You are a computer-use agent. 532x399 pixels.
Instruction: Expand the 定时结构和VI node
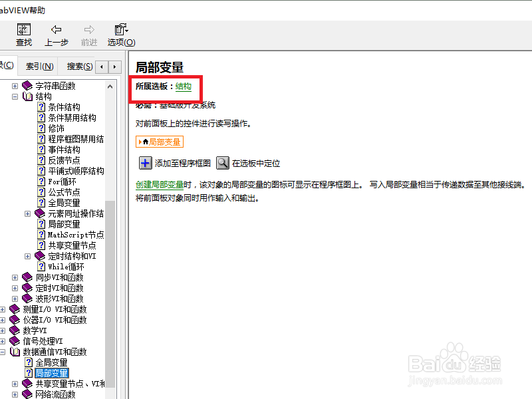point(27,256)
